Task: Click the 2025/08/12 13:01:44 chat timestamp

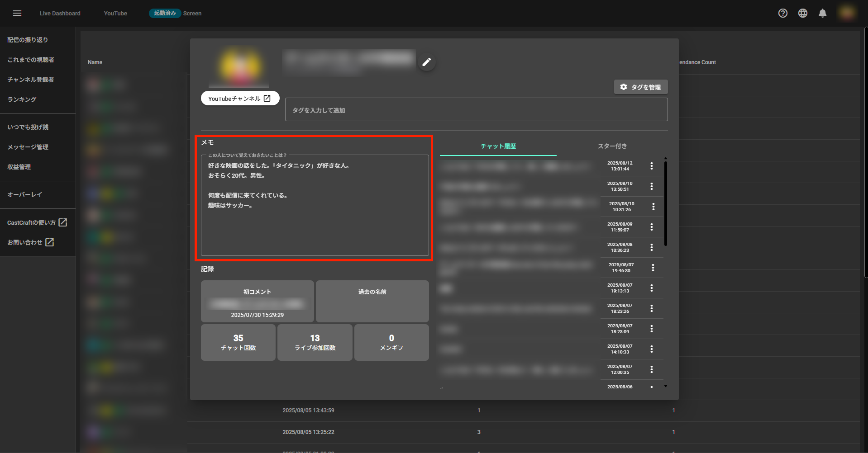Action: (x=620, y=166)
